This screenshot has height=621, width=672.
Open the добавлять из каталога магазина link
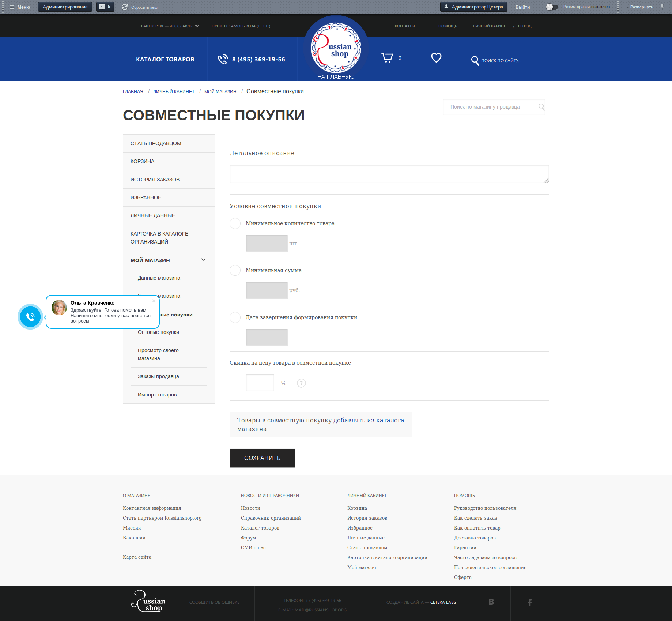368,420
